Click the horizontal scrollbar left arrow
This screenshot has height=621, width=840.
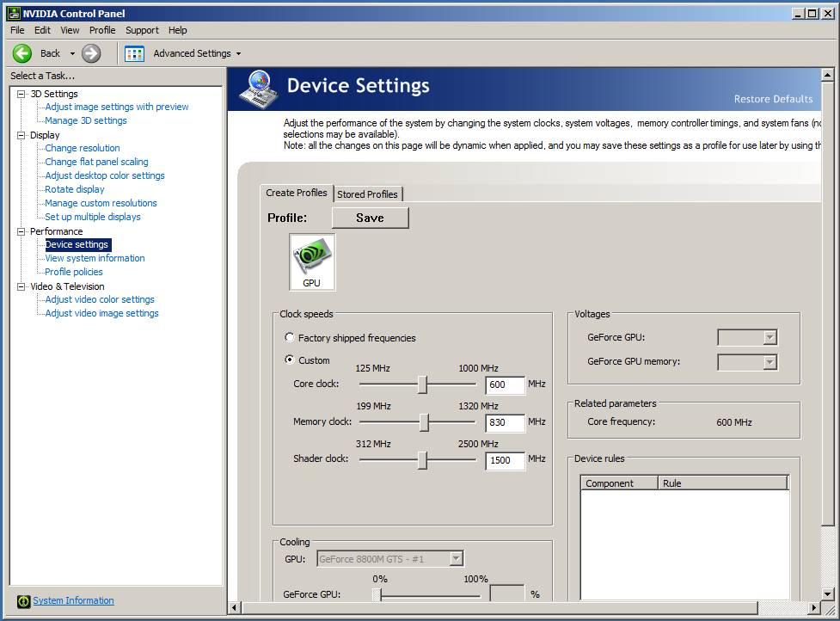point(234,607)
